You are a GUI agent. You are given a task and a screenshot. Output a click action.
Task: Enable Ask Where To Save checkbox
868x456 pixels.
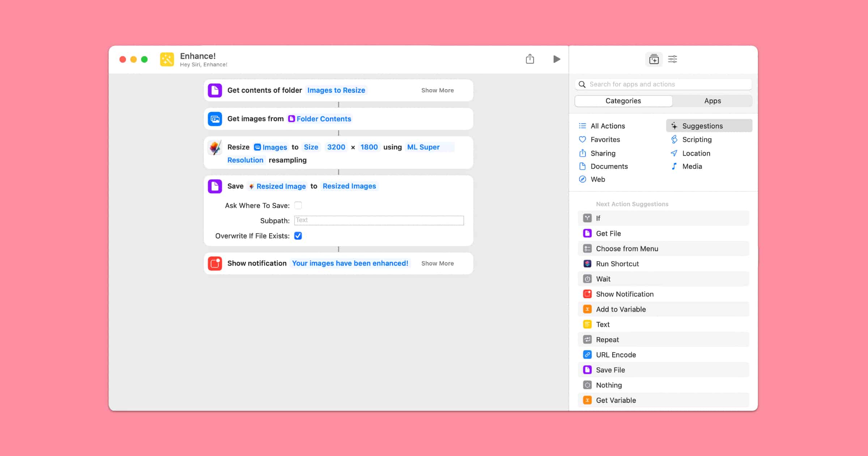click(x=298, y=206)
